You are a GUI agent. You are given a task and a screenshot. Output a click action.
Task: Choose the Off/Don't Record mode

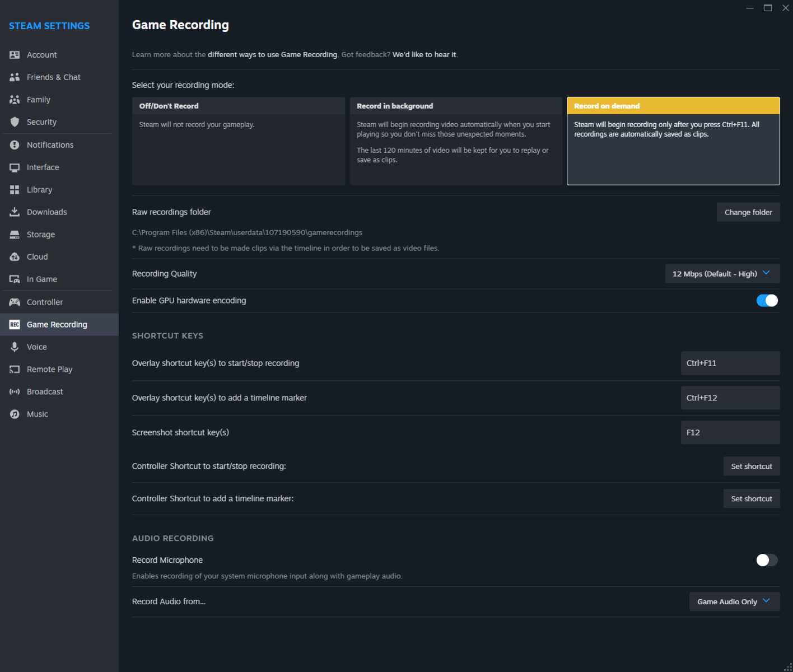tap(238, 140)
